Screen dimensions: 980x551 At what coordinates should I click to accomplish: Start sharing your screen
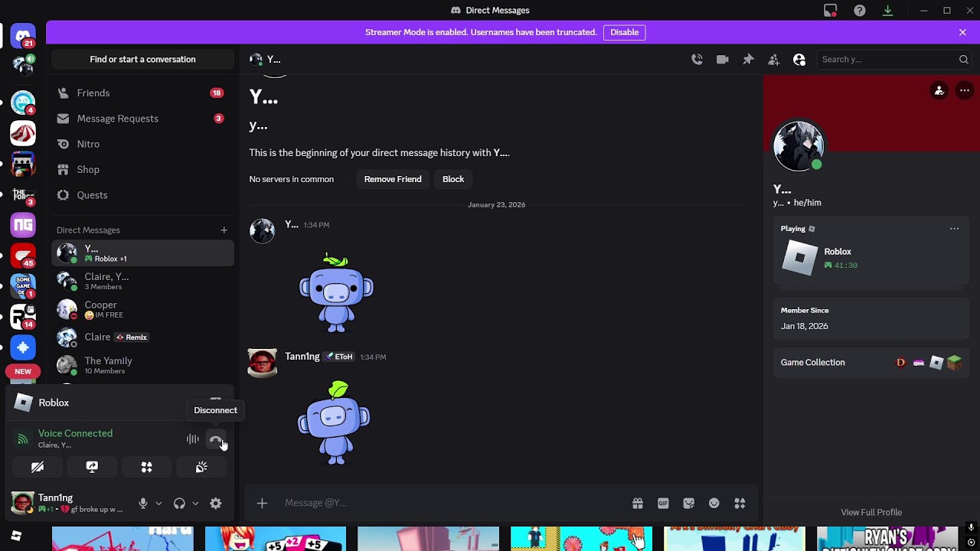pyautogui.click(x=92, y=467)
